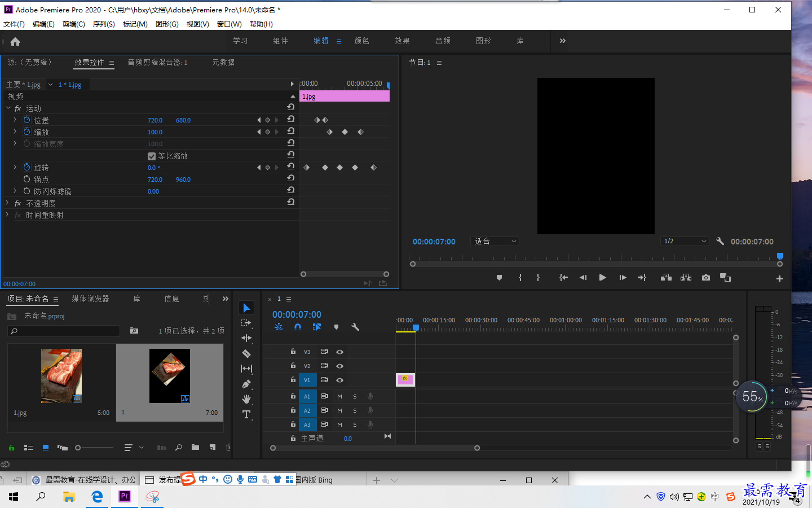
Task: Toggle Linked Selection in timeline
Action: pyautogui.click(x=317, y=327)
